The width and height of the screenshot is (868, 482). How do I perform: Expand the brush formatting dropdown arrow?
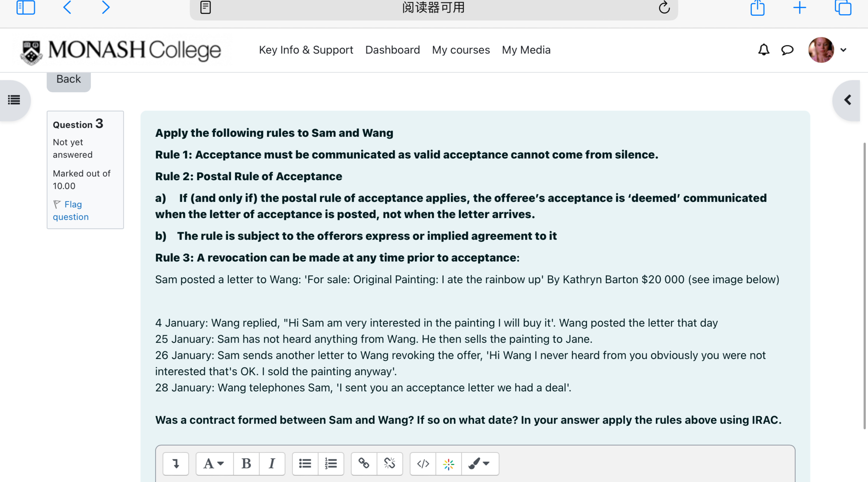pyautogui.click(x=487, y=464)
